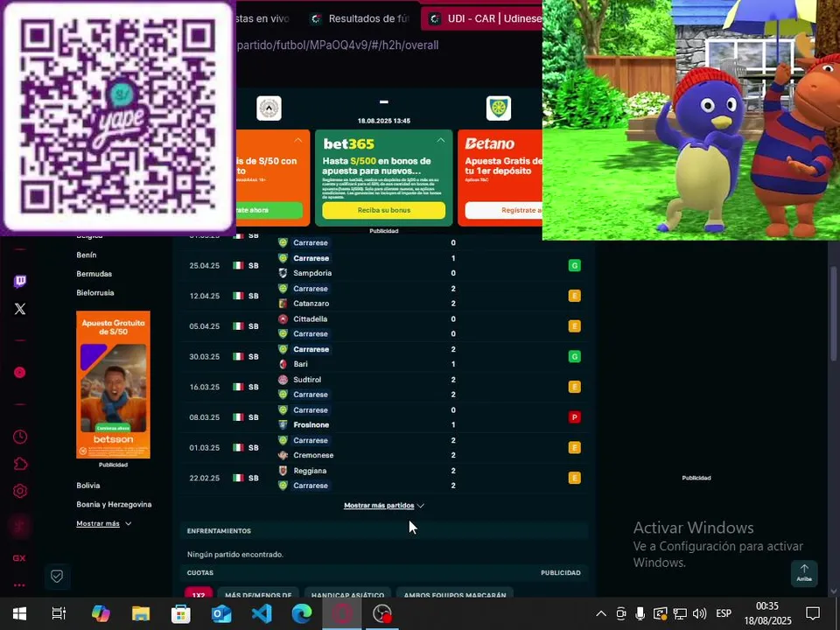Click Frosinone team name
This screenshot has width=840, height=630.
(311, 425)
